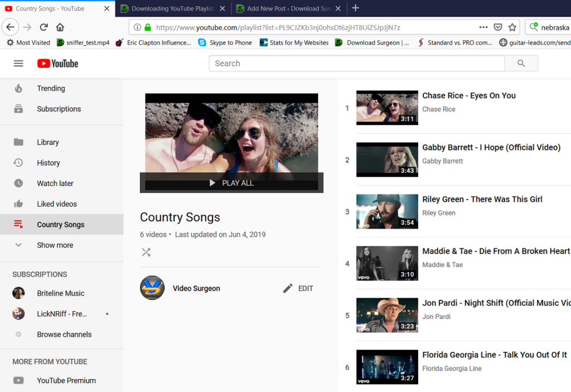Viewport: 571px width, 392px height.
Task: Open Eric Clapton Influence bookmark
Action: [153, 42]
